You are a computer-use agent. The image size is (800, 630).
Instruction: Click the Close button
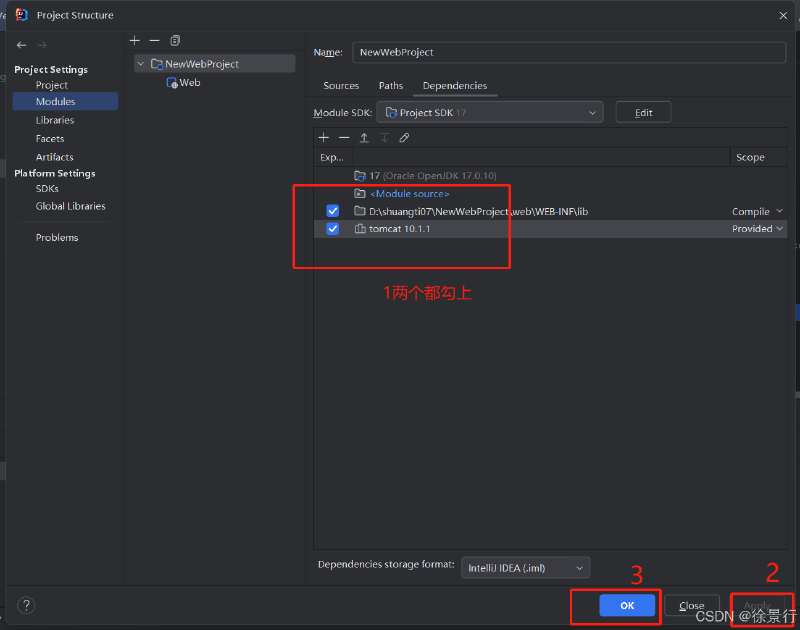(692, 606)
